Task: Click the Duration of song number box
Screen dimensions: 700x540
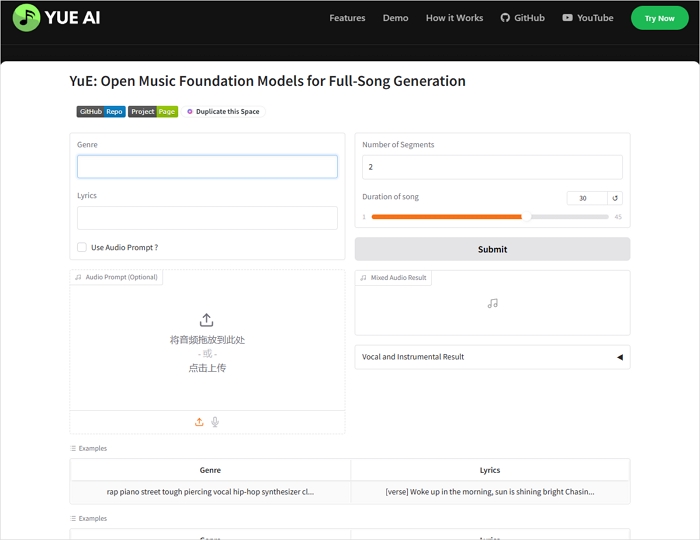Action: (587, 198)
